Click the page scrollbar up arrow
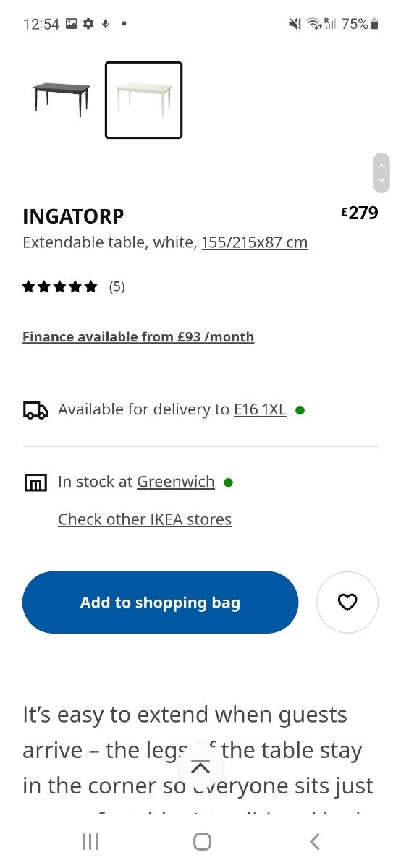Viewport: 401px width, 868px height. tap(381, 164)
